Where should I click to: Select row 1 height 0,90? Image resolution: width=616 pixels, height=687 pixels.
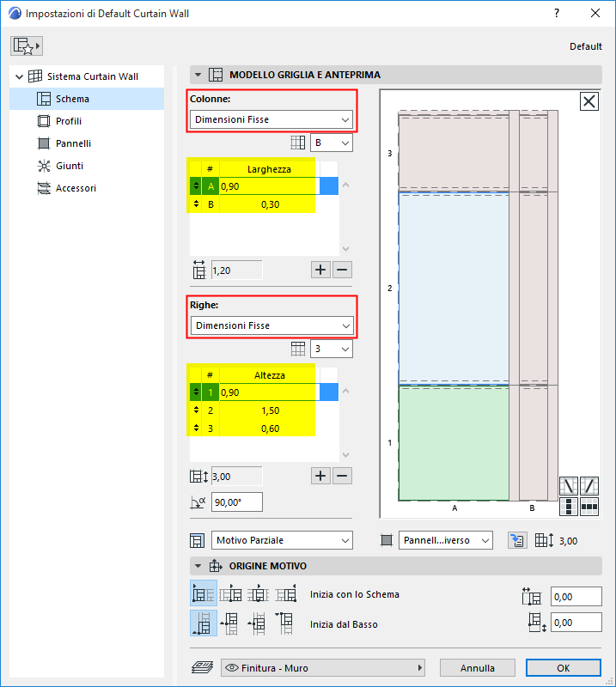coord(267,392)
